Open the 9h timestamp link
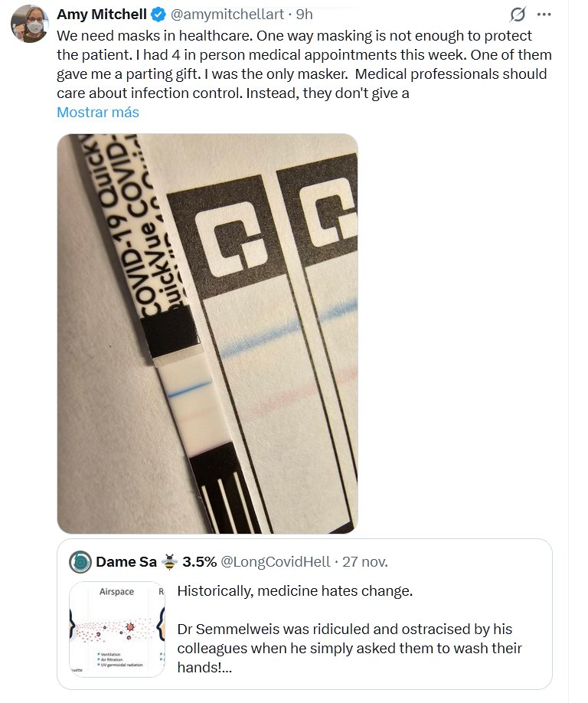Image resolution: width=588 pixels, height=703 pixels. [305, 15]
